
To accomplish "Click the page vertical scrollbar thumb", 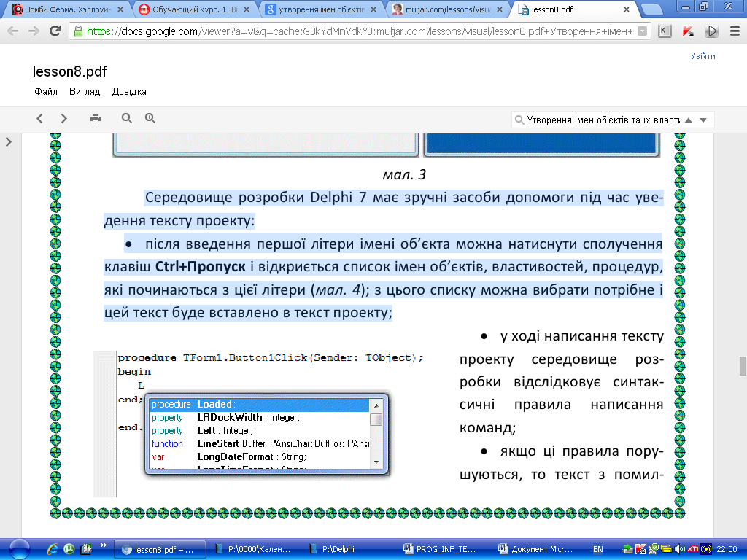I will tap(742, 366).
